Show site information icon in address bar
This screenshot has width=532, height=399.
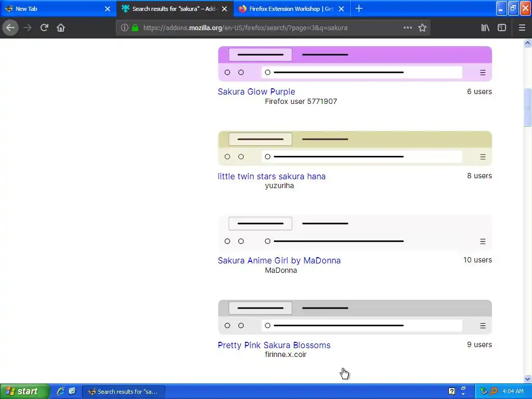125,28
